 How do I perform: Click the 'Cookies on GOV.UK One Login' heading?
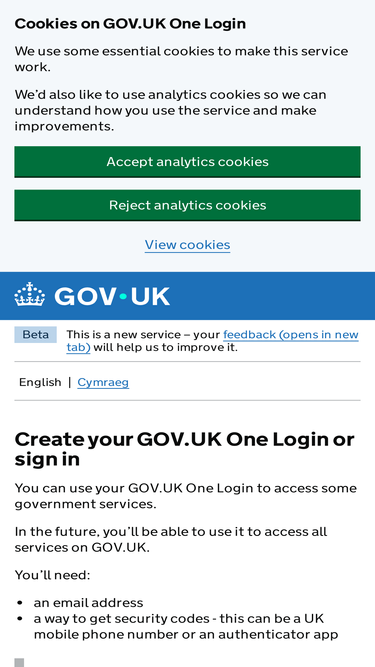pyautogui.click(x=130, y=24)
